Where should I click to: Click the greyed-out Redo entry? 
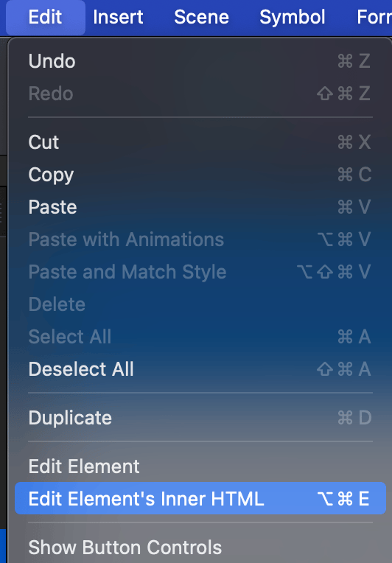tap(200, 94)
